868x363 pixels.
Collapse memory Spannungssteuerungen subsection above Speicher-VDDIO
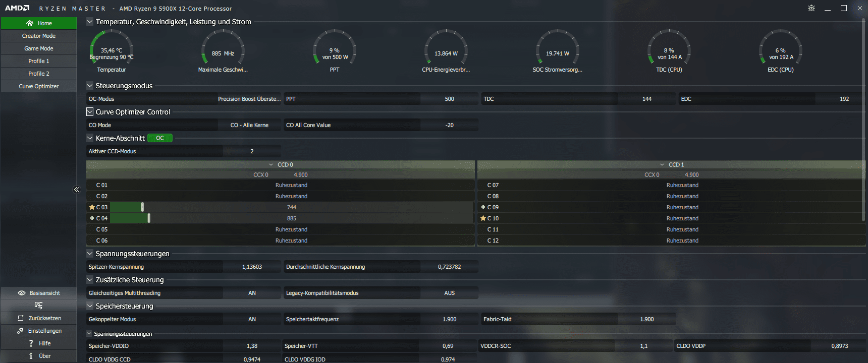(x=89, y=334)
